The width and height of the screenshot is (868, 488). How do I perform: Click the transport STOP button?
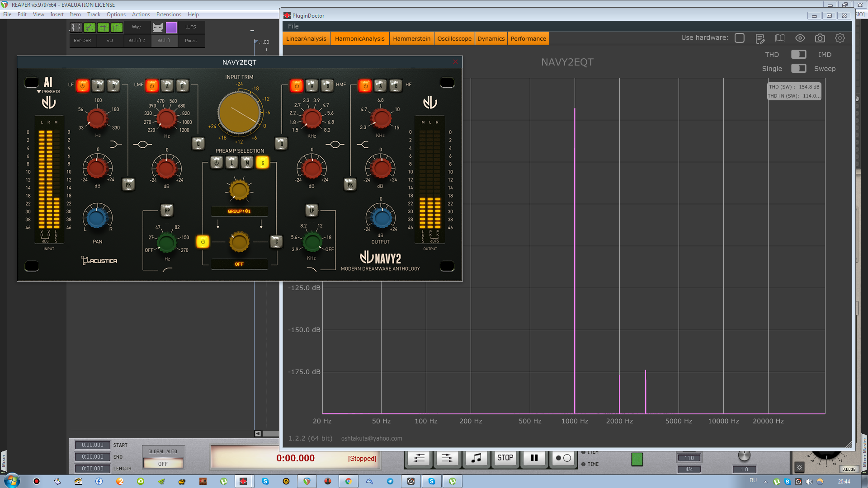[x=505, y=458]
